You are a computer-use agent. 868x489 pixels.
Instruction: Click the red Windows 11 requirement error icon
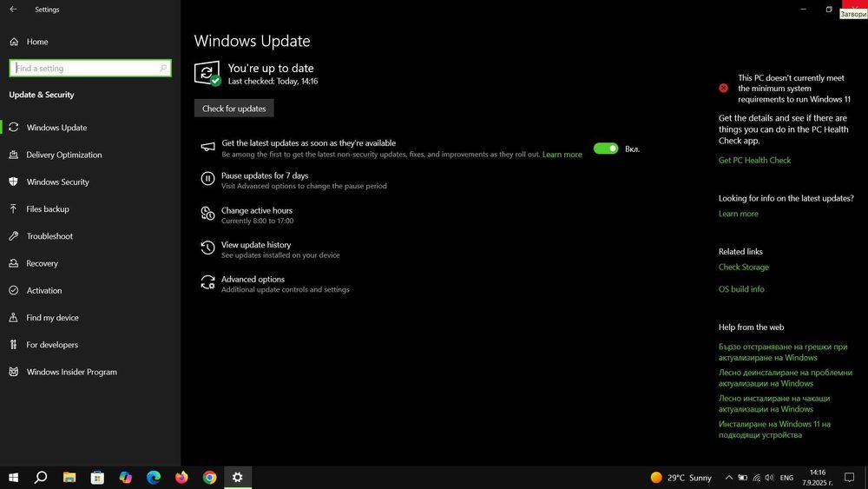coord(724,88)
